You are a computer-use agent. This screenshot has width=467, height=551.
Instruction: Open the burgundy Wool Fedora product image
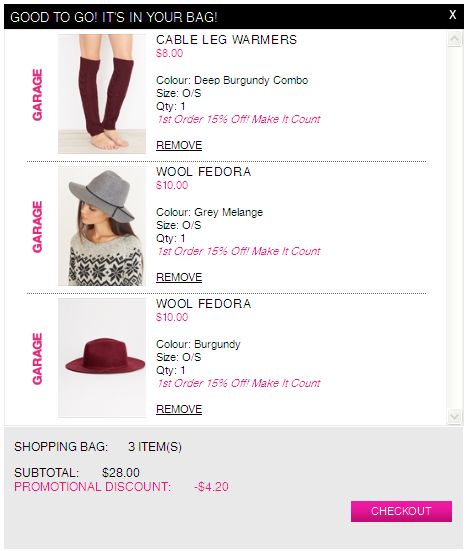[x=102, y=358]
